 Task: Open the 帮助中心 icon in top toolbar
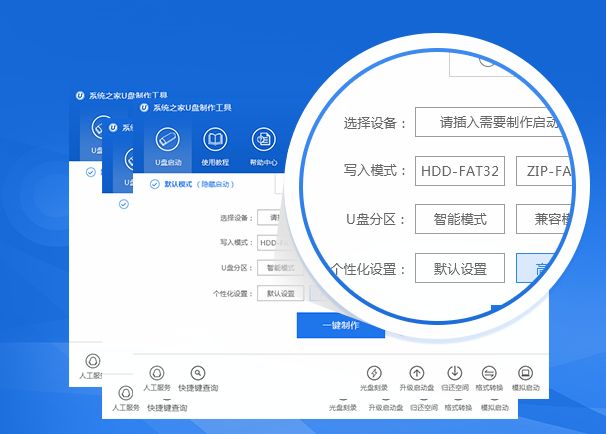click(x=263, y=140)
